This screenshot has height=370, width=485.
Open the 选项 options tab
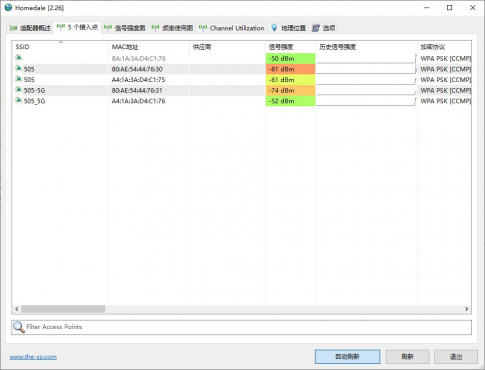pyautogui.click(x=324, y=28)
